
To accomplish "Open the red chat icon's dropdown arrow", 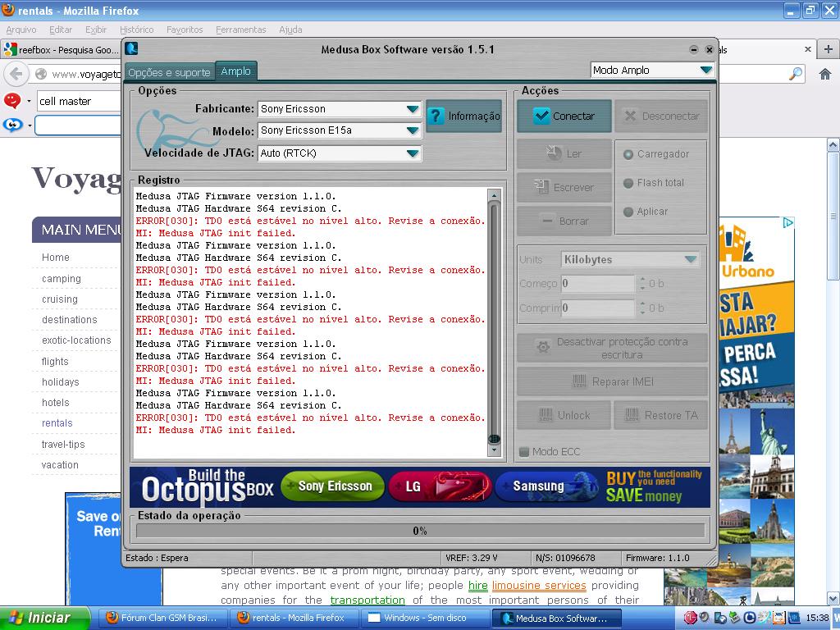I will click(29, 101).
